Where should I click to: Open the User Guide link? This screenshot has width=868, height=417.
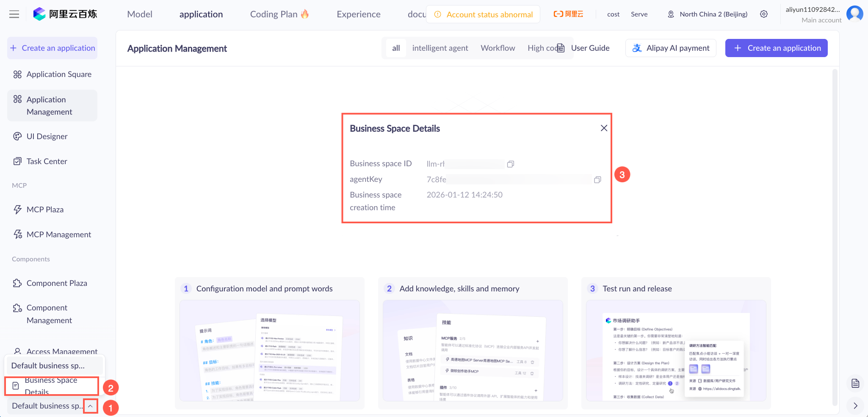click(x=583, y=48)
